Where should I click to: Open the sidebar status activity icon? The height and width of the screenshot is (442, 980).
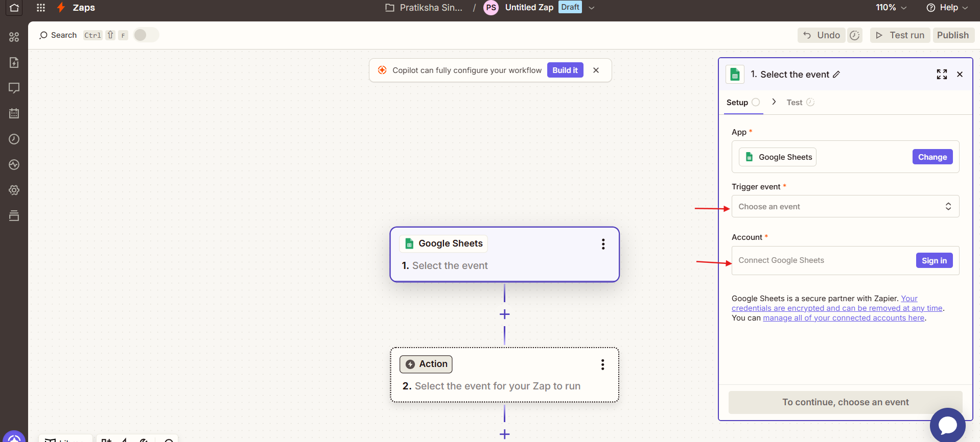pos(14,164)
